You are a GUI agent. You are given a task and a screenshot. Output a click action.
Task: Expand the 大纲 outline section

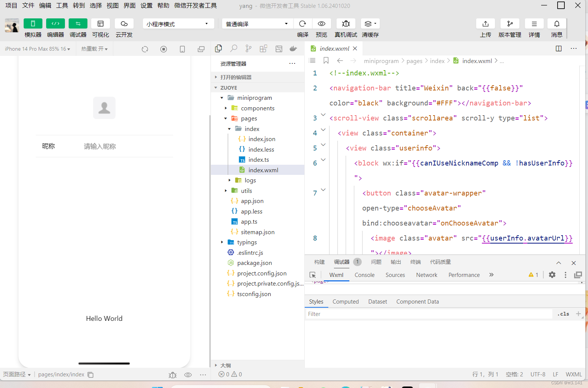(257, 365)
